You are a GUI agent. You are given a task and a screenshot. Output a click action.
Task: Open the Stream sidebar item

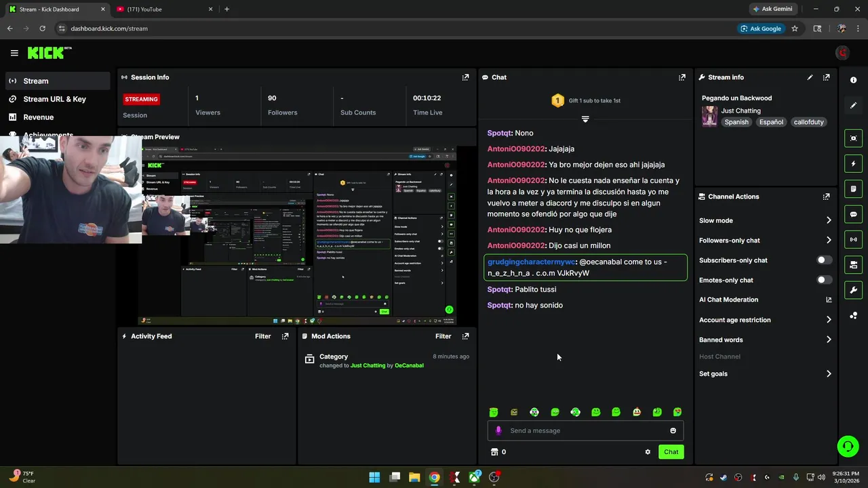(57, 81)
